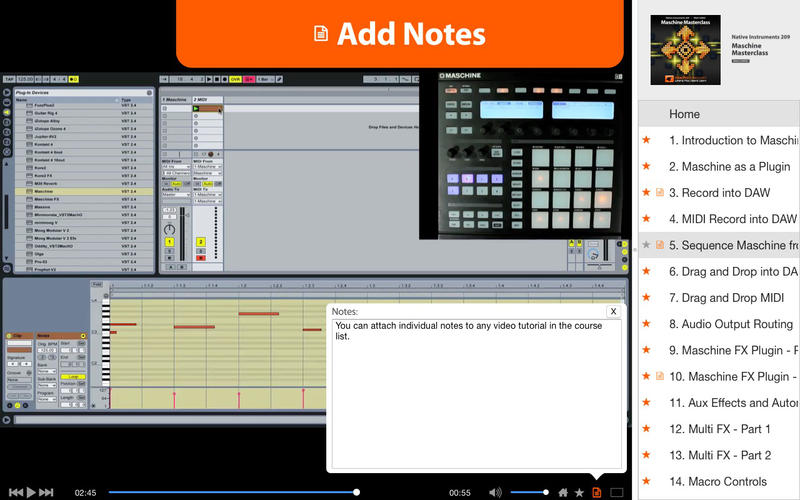This screenshot has width=800, height=500.
Task: Open the note icon beside Record into DAW
Action: coord(660,192)
